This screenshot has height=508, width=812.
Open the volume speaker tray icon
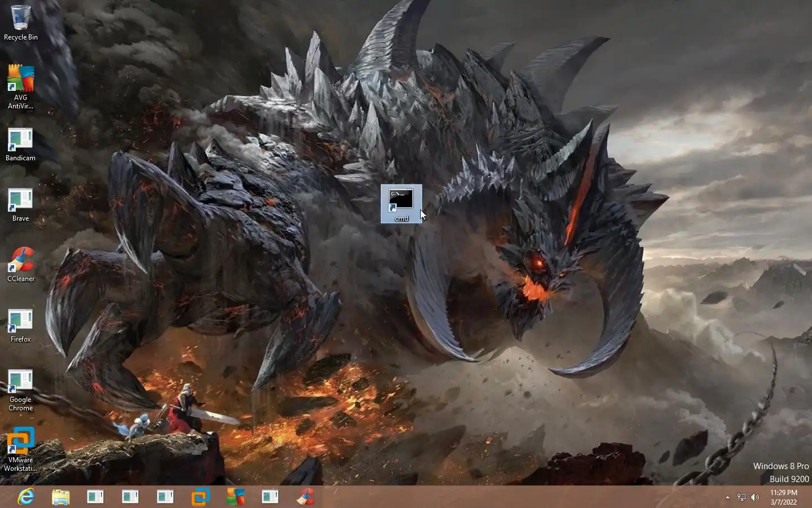(x=755, y=497)
